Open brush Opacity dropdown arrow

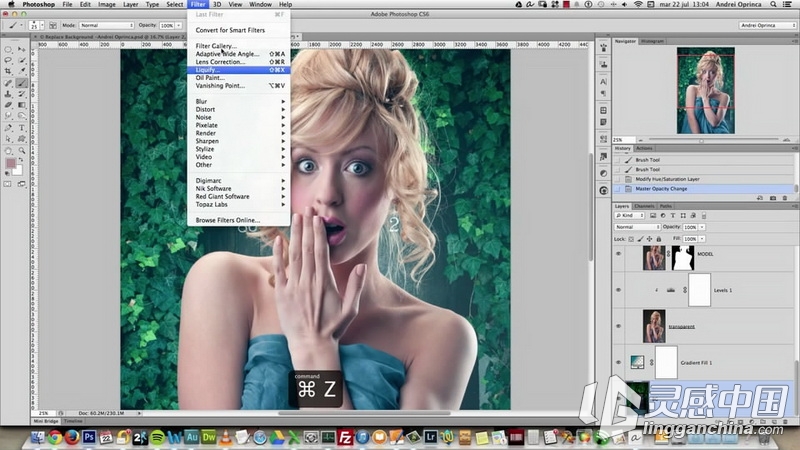[179, 25]
